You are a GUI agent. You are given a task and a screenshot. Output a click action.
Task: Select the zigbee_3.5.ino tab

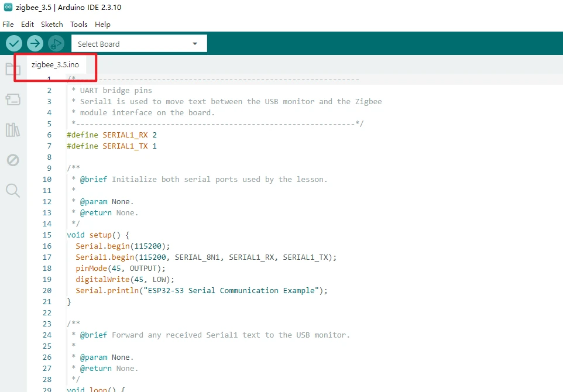pos(55,64)
